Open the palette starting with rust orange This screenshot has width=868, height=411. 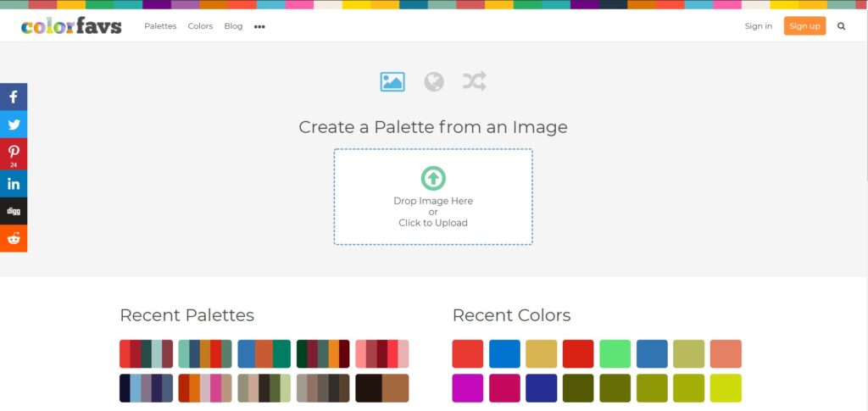pos(205,388)
